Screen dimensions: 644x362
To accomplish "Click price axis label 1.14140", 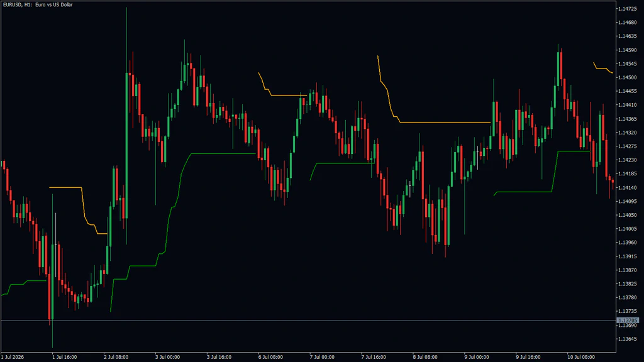I will point(628,187).
